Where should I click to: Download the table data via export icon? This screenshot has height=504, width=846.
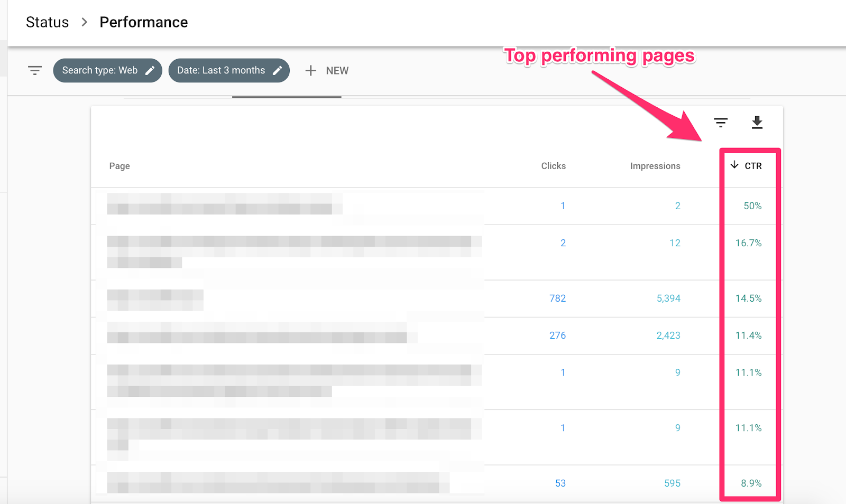[757, 123]
